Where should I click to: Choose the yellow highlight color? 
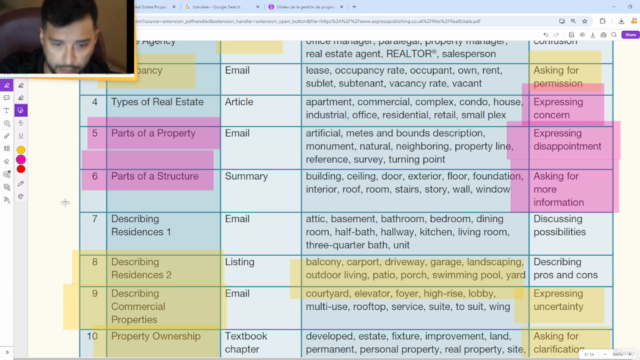pos(21,150)
